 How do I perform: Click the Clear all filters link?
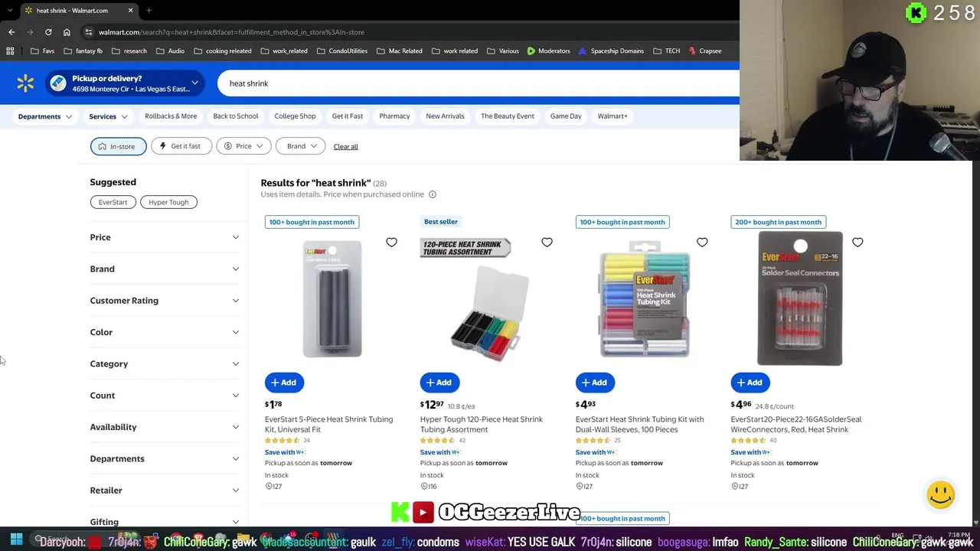pyautogui.click(x=345, y=147)
